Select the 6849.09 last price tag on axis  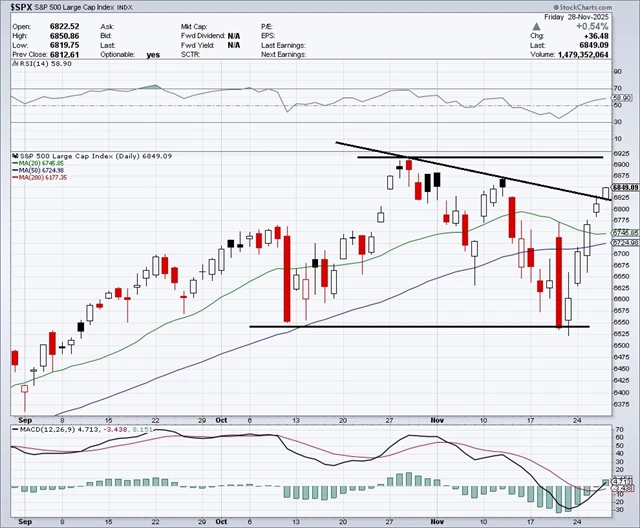[x=625, y=187]
